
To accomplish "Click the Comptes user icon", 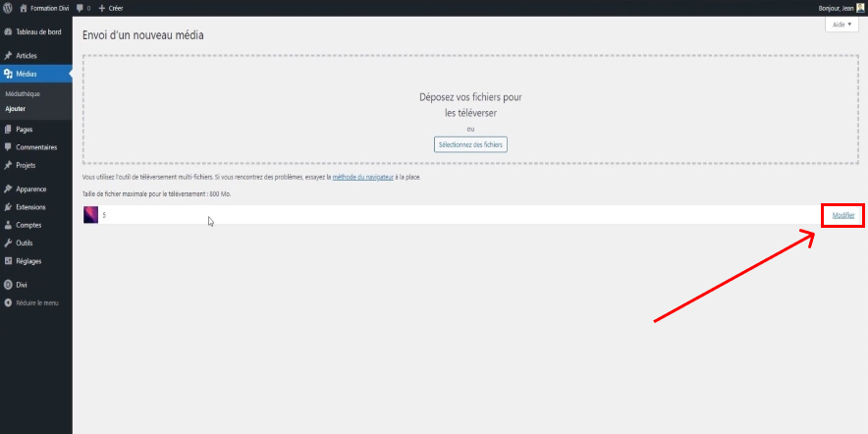I will point(8,225).
